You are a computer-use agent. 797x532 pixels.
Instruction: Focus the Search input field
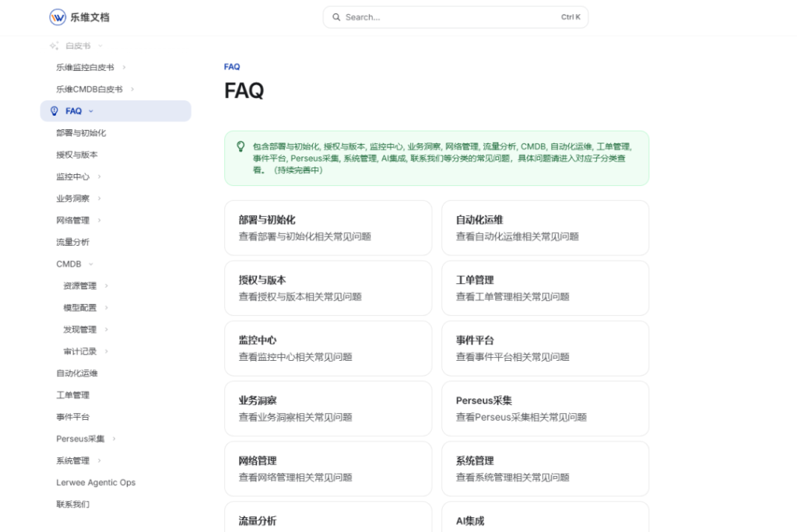(455, 17)
